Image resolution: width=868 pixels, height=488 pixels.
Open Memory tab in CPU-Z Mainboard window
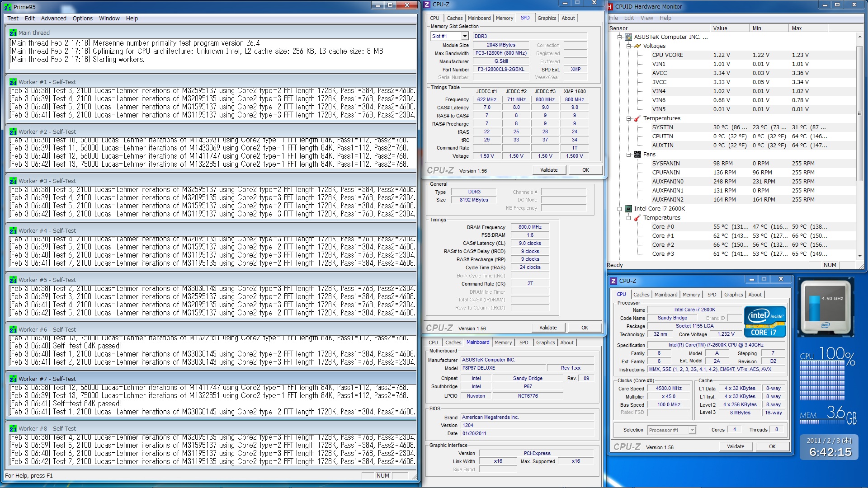pyautogui.click(x=503, y=343)
